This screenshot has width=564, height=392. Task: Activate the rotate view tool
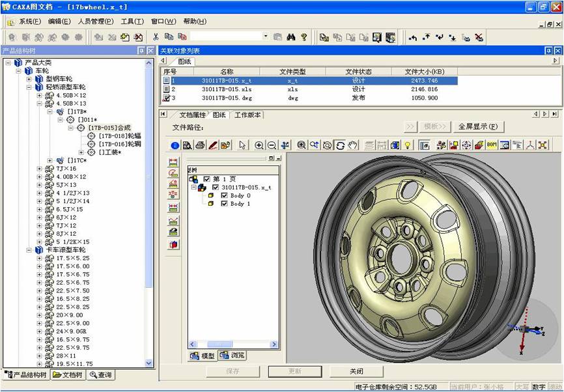(340, 145)
